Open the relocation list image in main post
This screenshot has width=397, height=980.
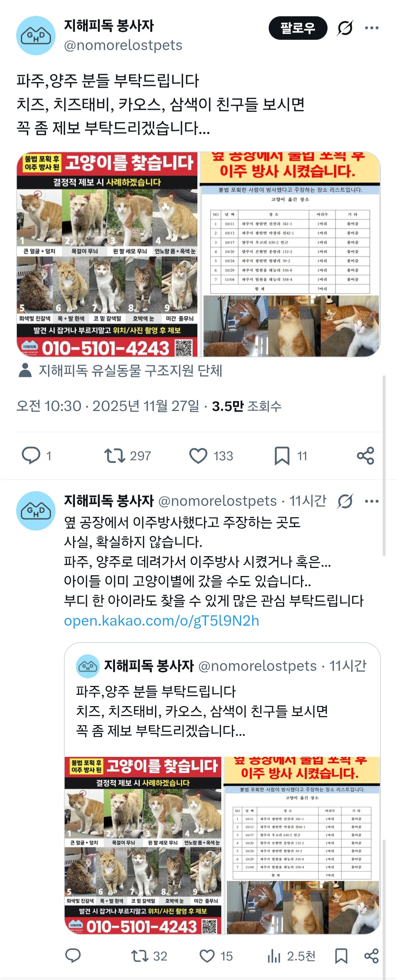[x=290, y=254]
